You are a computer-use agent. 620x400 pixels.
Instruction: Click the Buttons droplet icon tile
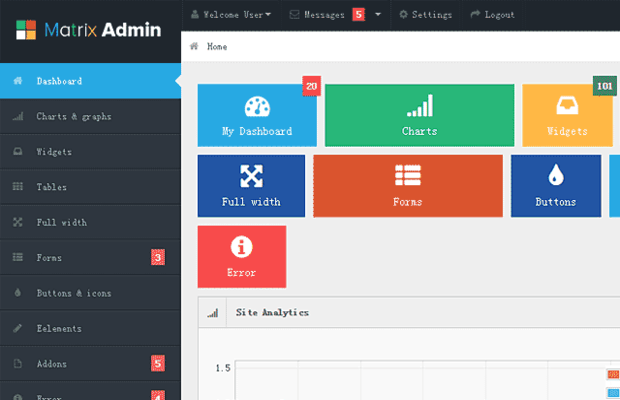pyautogui.click(x=555, y=186)
